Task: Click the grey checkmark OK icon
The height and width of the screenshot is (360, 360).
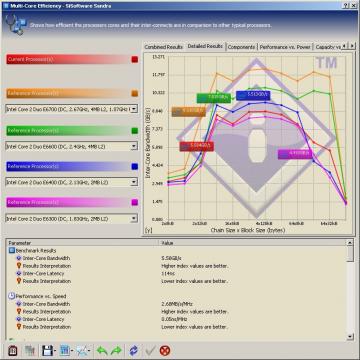Action: tap(150, 351)
